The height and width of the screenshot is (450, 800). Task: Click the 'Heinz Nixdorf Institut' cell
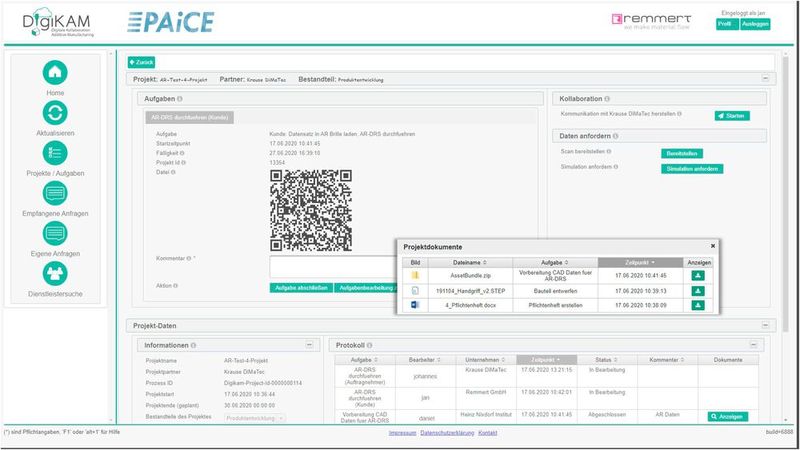(x=486, y=415)
